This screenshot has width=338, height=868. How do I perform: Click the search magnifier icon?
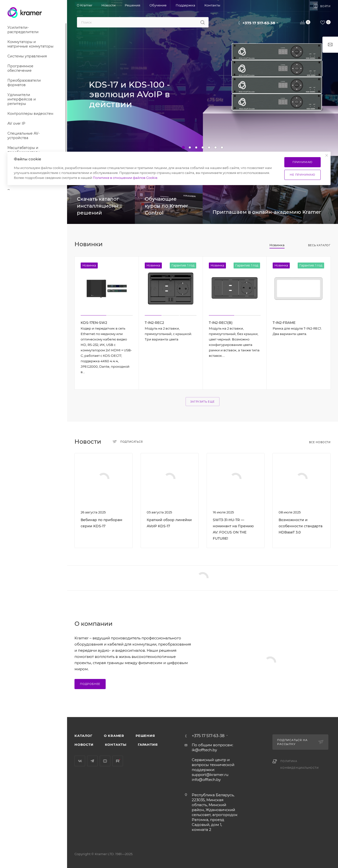click(x=203, y=23)
